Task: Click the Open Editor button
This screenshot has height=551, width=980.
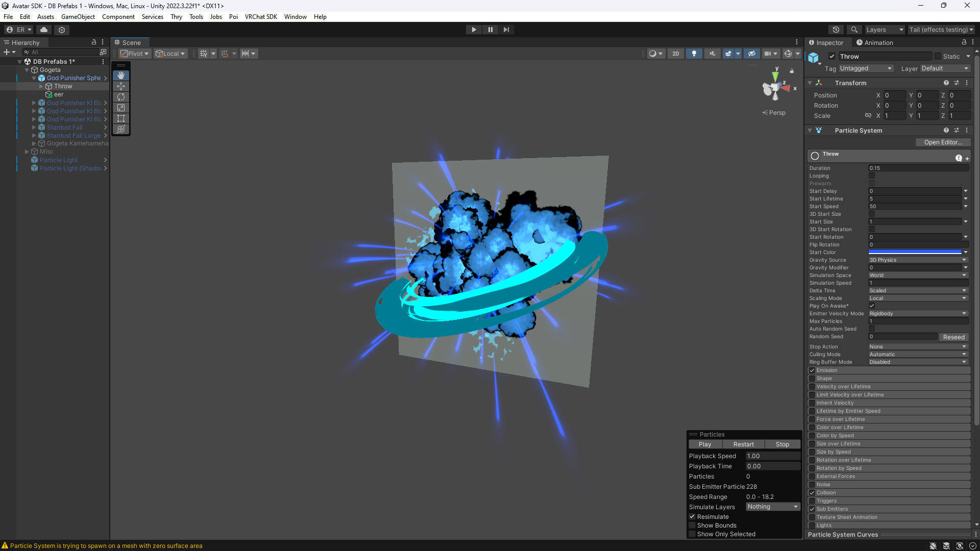Action: click(942, 142)
